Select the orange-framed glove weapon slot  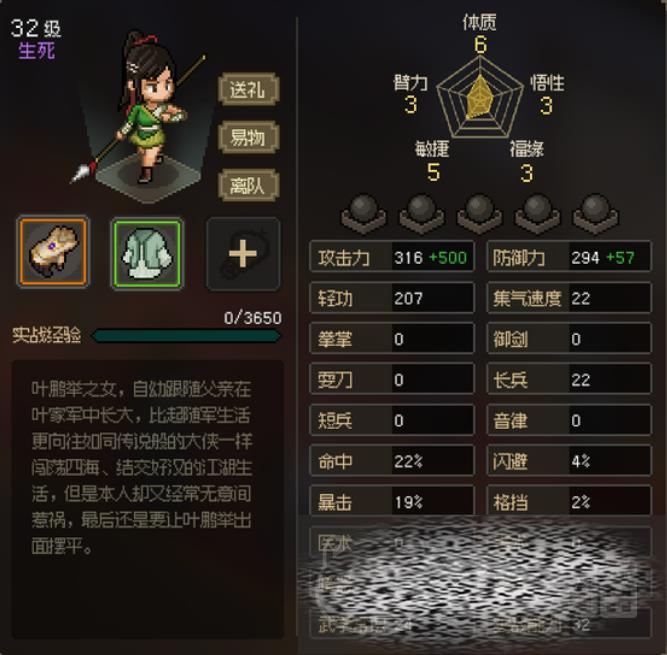(53, 253)
